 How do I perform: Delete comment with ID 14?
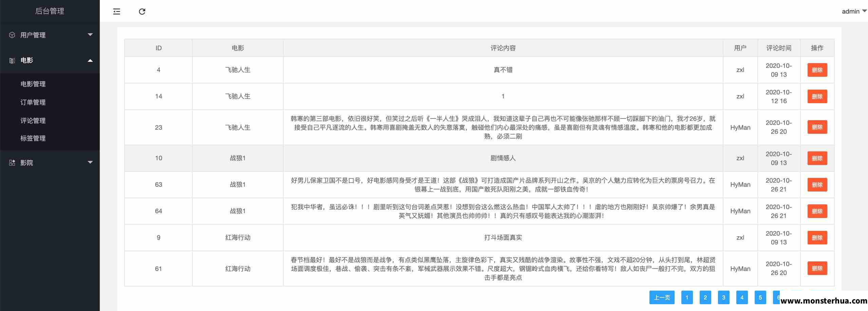[817, 96]
